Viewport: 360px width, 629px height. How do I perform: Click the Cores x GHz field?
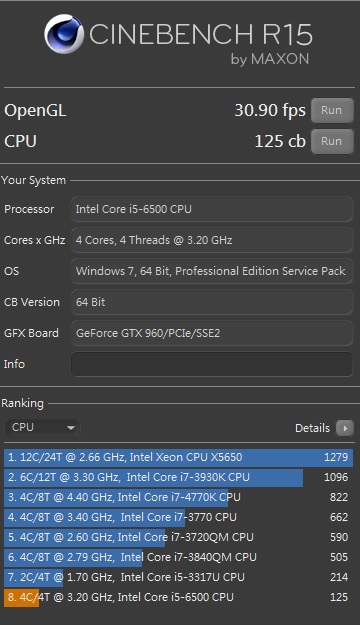point(212,240)
